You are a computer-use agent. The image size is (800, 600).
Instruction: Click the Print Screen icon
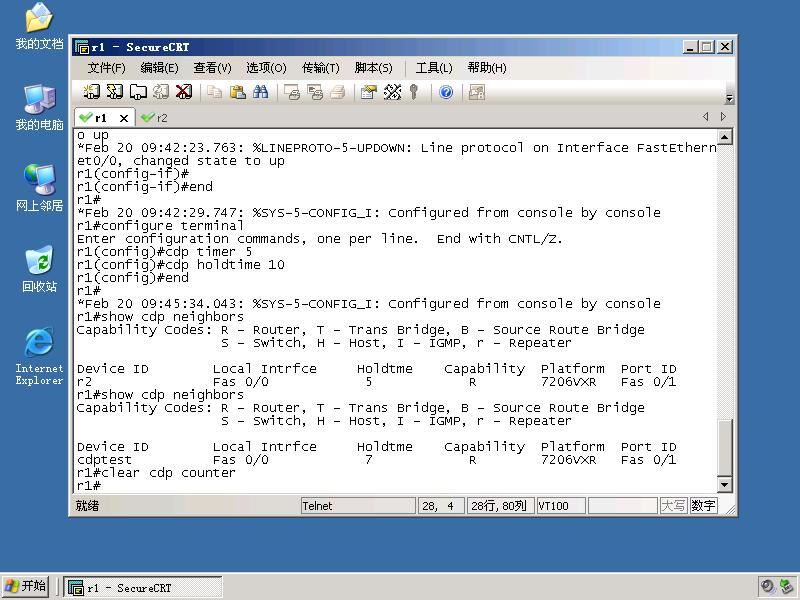pos(292,92)
